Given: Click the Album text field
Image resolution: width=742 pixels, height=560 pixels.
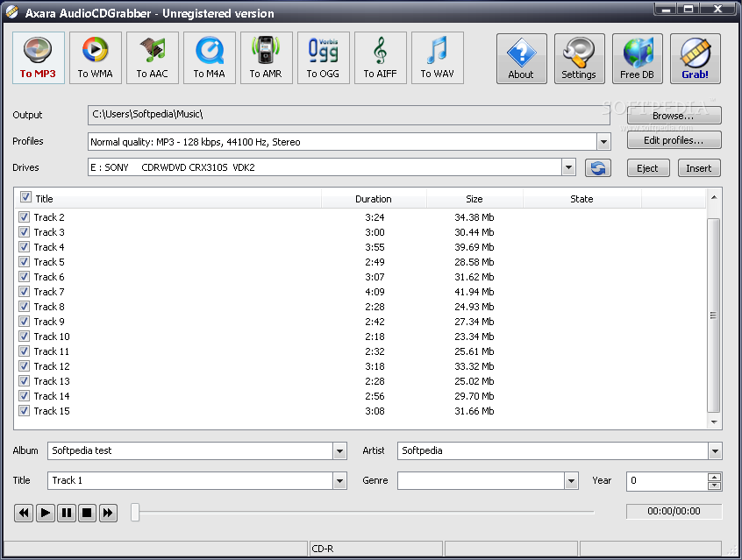Looking at the screenshot, I should coord(190,451).
